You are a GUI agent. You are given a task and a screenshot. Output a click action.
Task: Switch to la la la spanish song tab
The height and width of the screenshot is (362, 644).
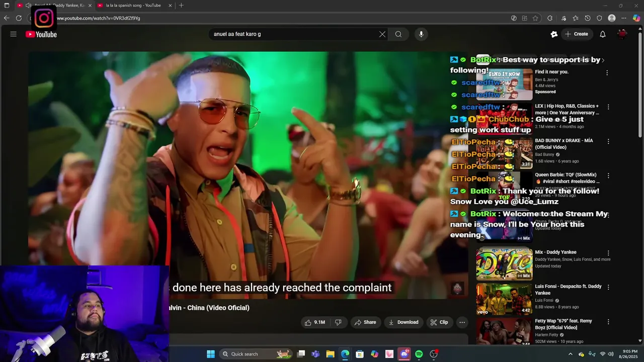[x=133, y=6]
